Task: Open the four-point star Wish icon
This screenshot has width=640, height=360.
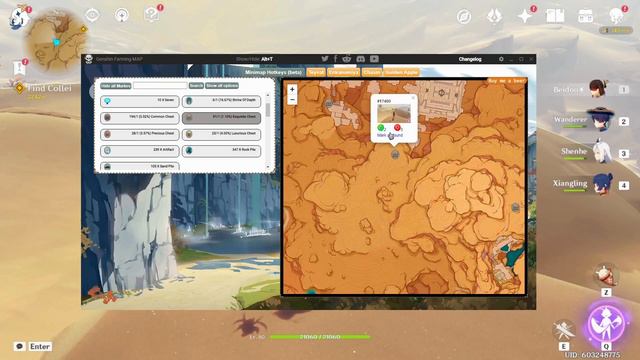Action: point(524,16)
